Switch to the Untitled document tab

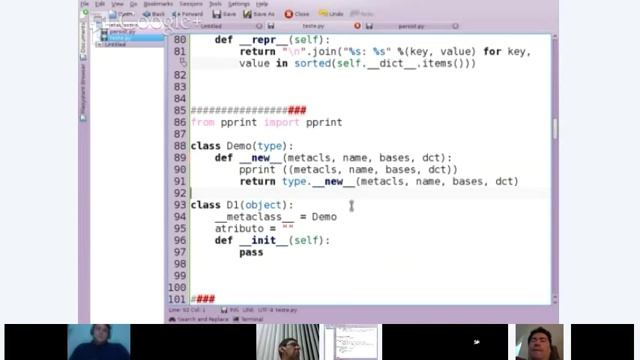click(x=211, y=26)
